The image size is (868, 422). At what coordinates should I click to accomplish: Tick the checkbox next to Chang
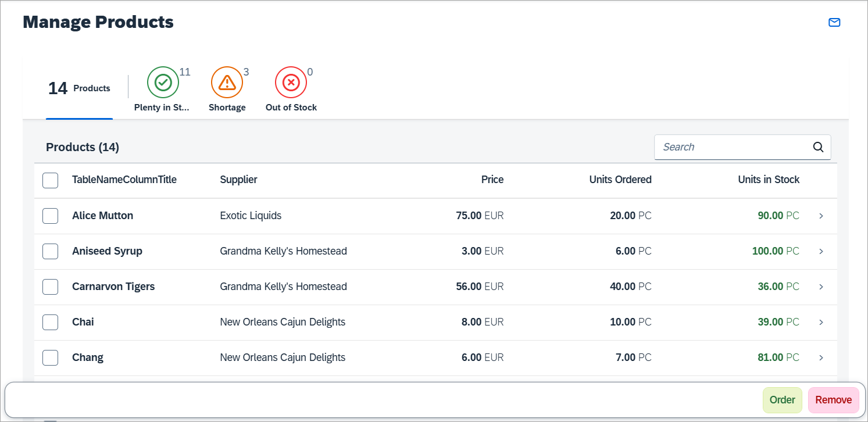[51, 357]
